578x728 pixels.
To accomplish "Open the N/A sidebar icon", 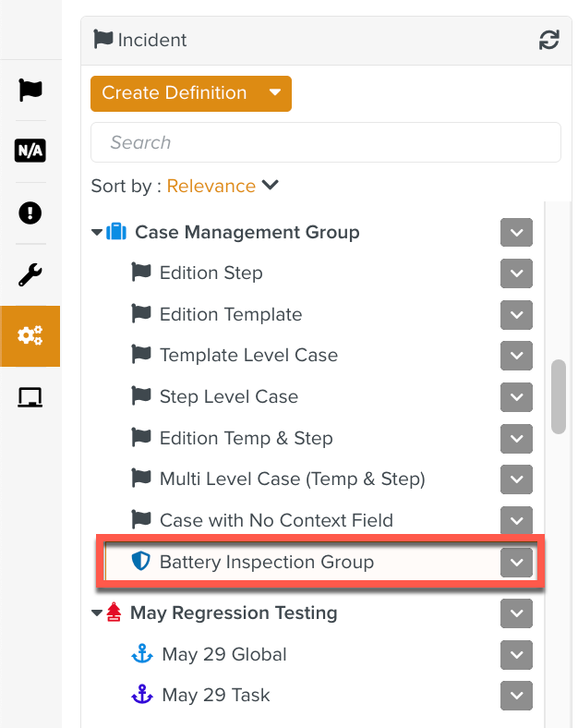I will [30, 151].
